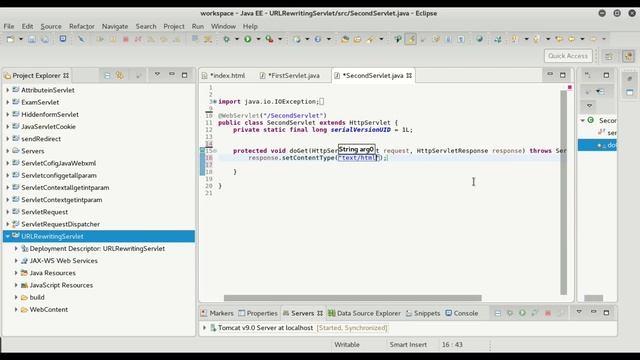
Task: Select the Deployment Descriptor: URLRewritingServlet node
Action: coord(97,249)
